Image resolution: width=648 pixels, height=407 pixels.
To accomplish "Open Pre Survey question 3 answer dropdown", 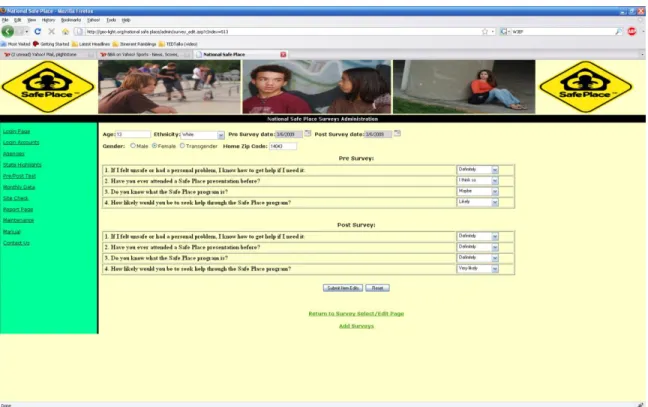I will [x=478, y=191].
